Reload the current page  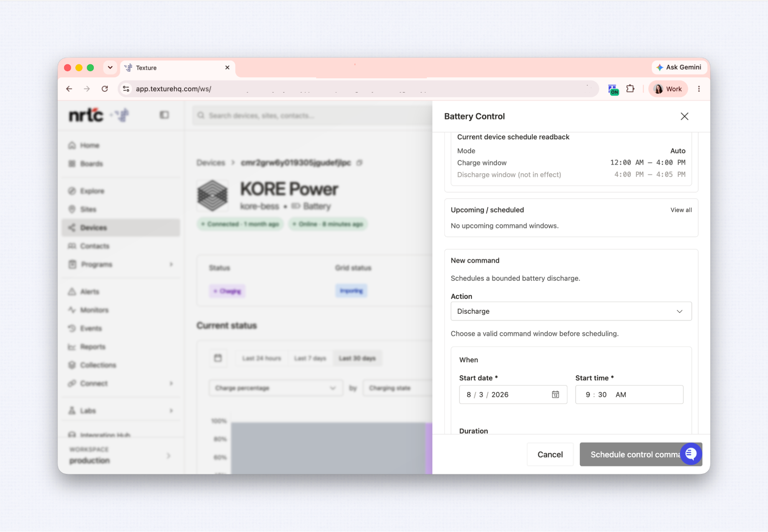tap(105, 89)
